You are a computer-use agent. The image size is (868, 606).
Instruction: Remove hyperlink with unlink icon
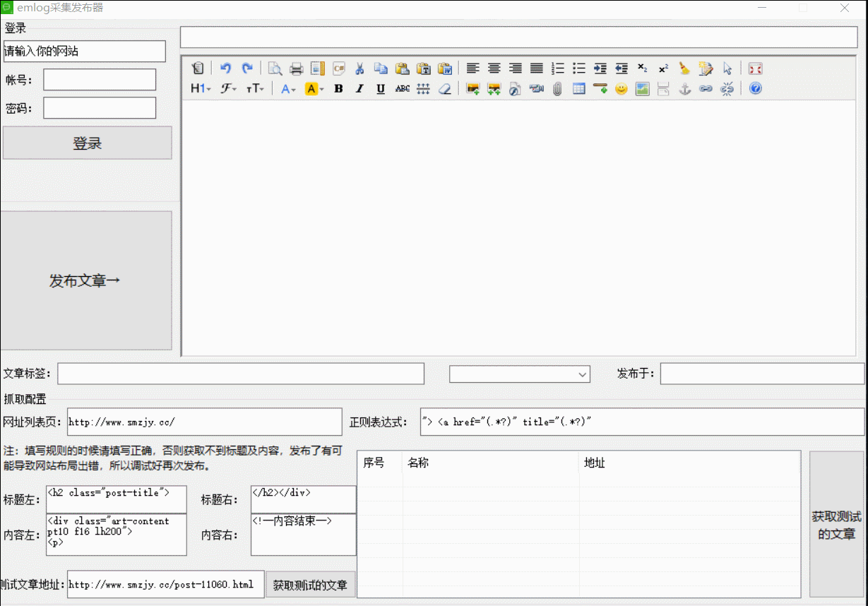[727, 89]
